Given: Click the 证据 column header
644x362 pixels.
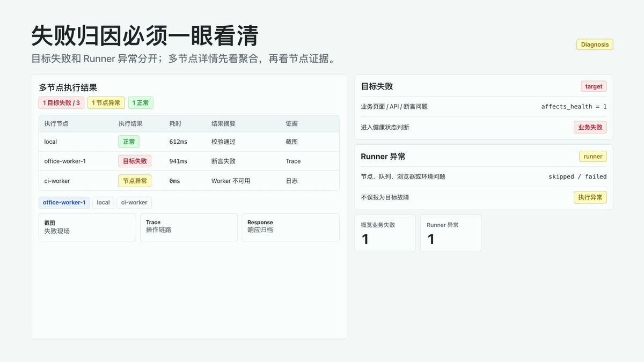Looking at the screenshot, I should [x=292, y=123].
